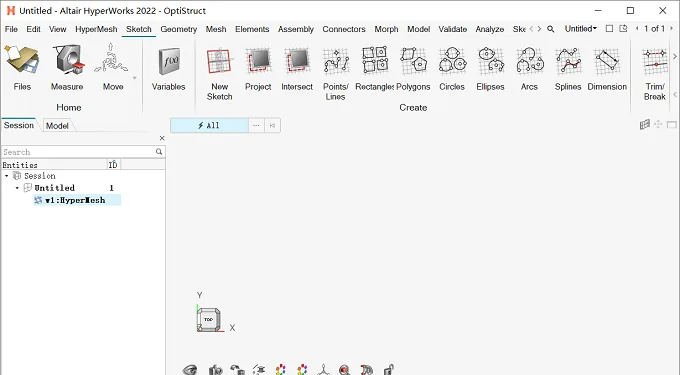The width and height of the screenshot is (680, 375).
Task: Activate the Move tool
Action: pos(112,67)
